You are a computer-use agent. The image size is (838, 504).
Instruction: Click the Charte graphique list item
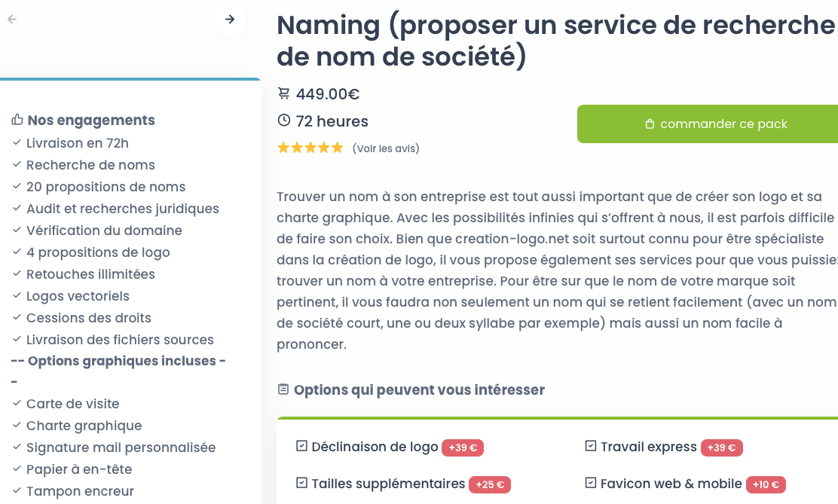tap(84, 426)
